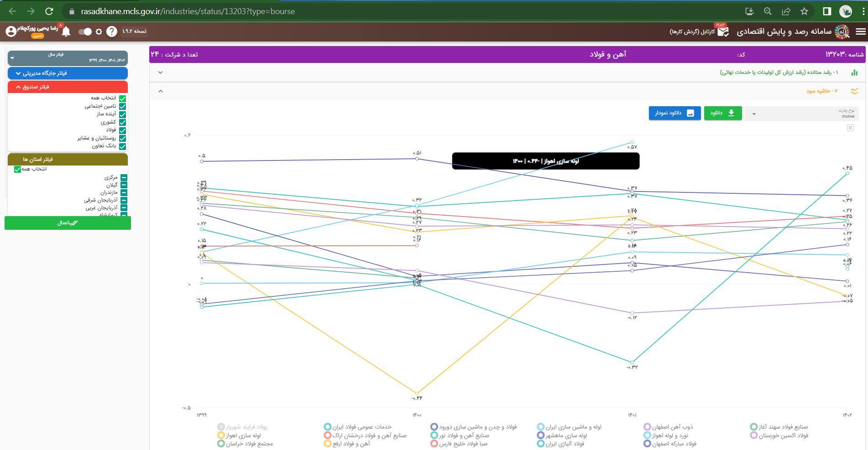Viewport: 868px width, 450px height.
Task: Open the settings gear in header
Action: [99, 31]
